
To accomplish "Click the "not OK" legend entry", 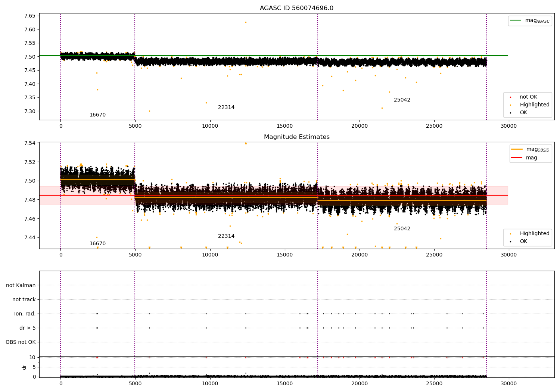I will (x=528, y=97).
